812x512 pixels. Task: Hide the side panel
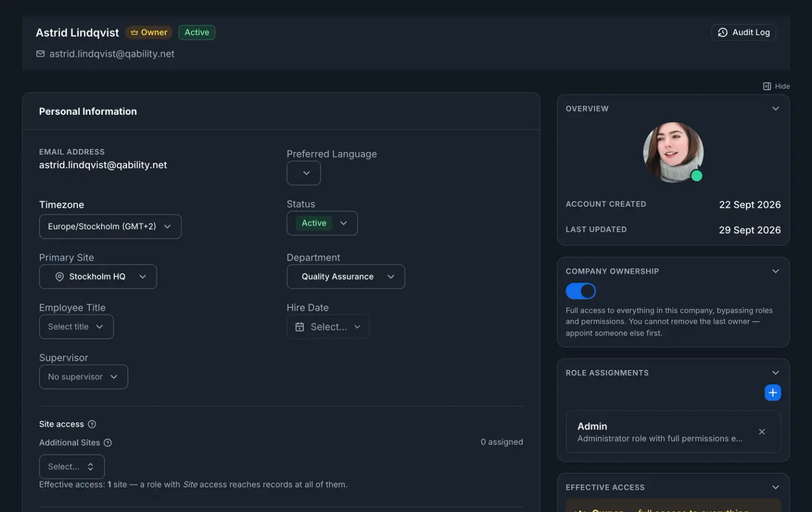[776, 86]
